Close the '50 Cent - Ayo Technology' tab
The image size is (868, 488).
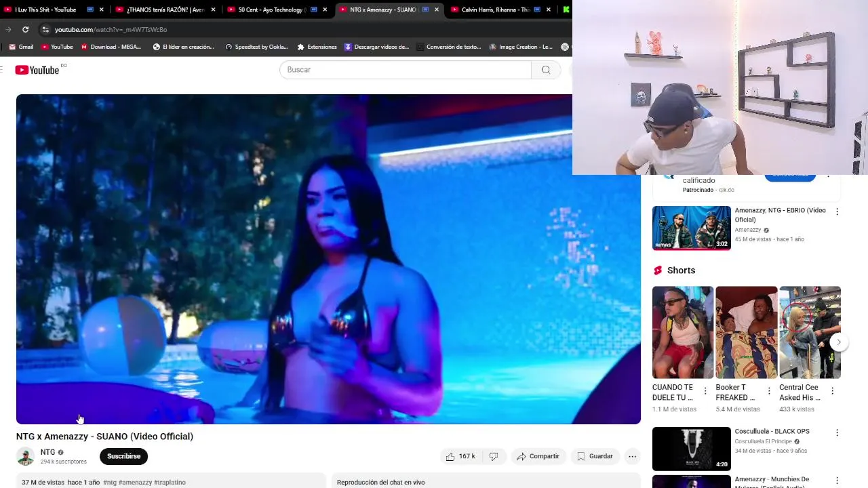(x=325, y=9)
